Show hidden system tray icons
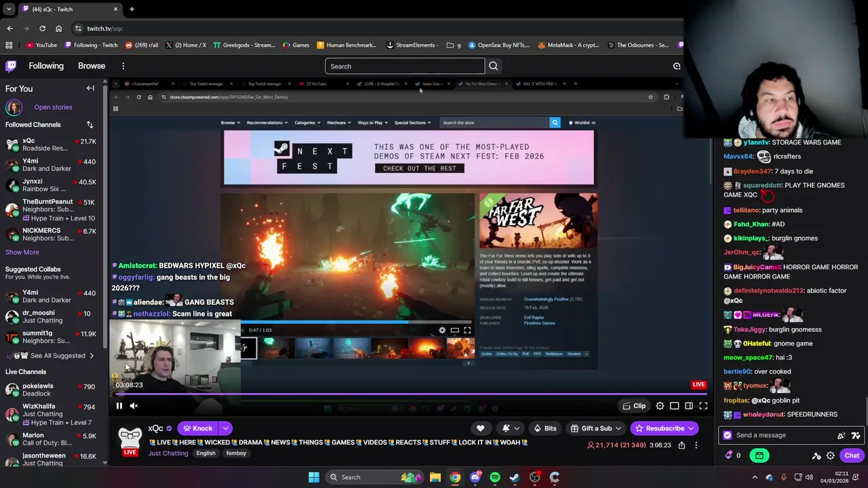 (x=755, y=477)
